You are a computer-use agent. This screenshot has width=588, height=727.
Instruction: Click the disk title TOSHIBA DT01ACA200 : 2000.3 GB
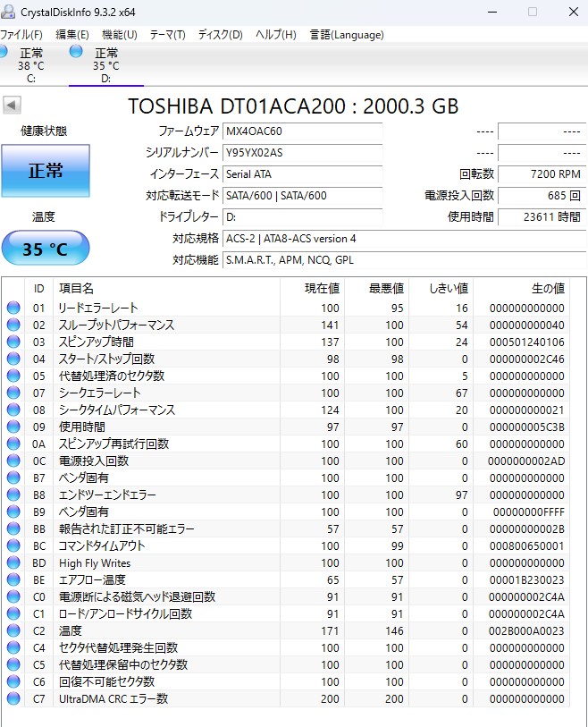[293, 106]
